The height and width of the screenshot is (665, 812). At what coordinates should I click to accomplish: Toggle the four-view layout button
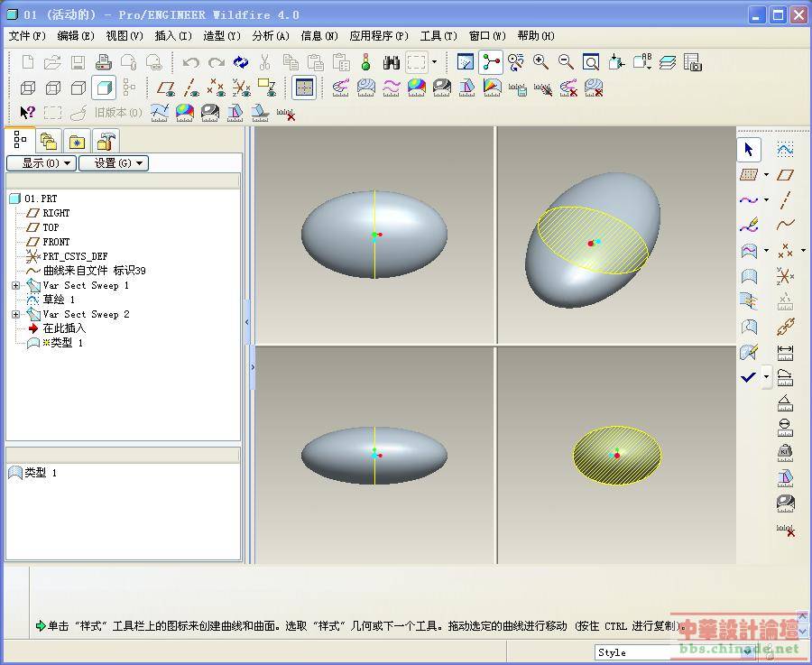pyautogui.click(x=304, y=88)
